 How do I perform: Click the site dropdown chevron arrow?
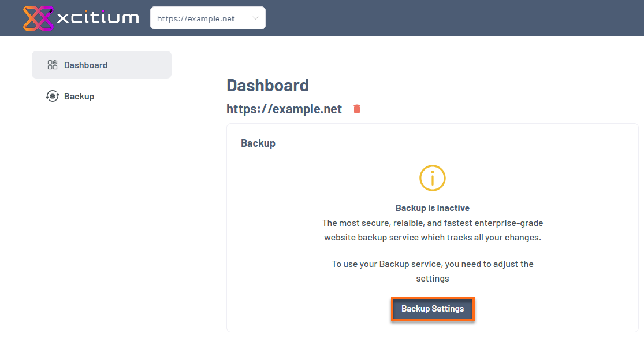pyautogui.click(x=255, y=18)
